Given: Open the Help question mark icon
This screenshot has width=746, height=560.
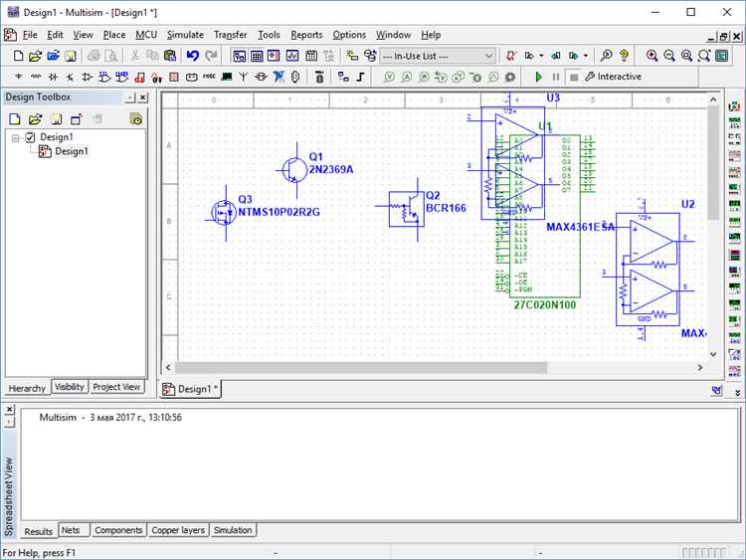Looking at the screenshot, I should 624,56.
